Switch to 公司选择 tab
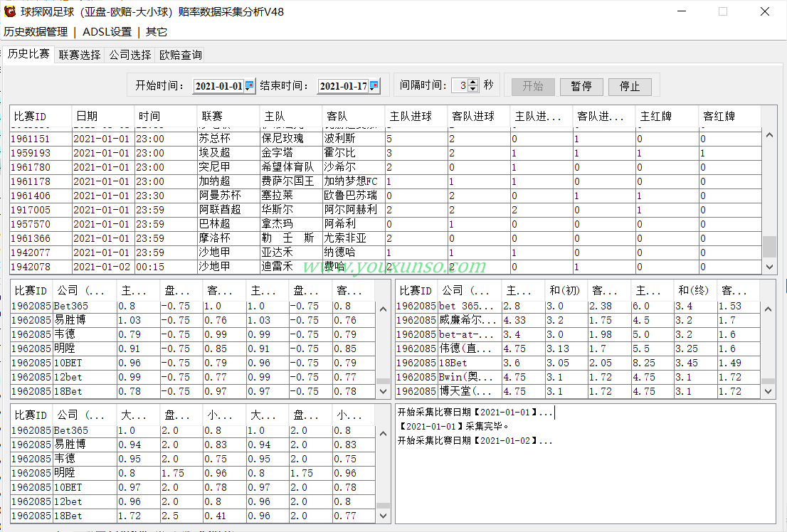787x532 pixels. click(x=130, y=55)
